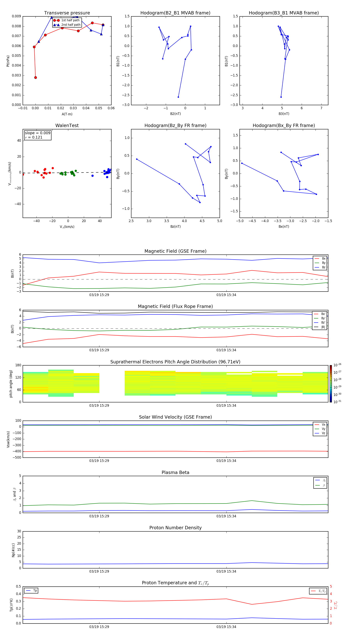Screen dimensions: 351x644
Task: Click the Bx' legend entry in Flux Rope plot
Action: [x=320, y=314]
